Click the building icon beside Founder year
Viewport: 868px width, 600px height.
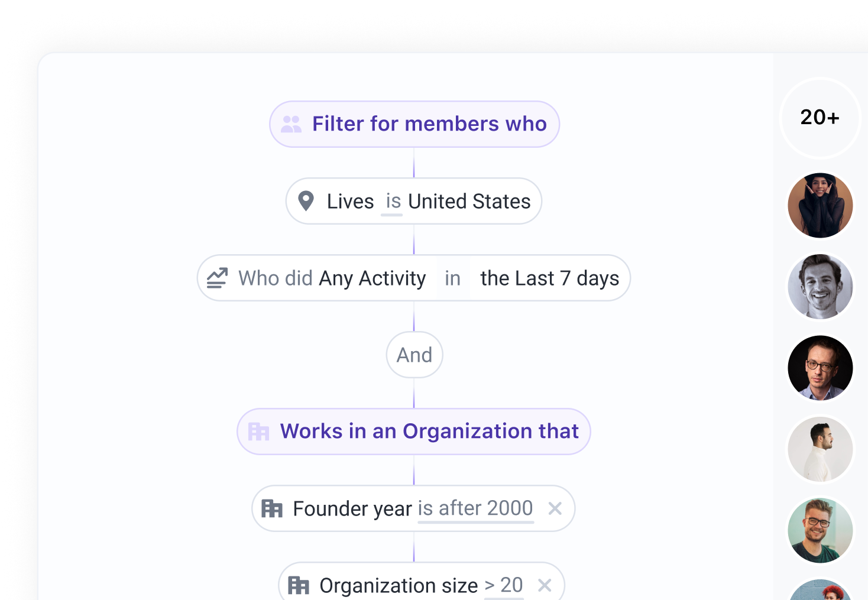[272, 508]
